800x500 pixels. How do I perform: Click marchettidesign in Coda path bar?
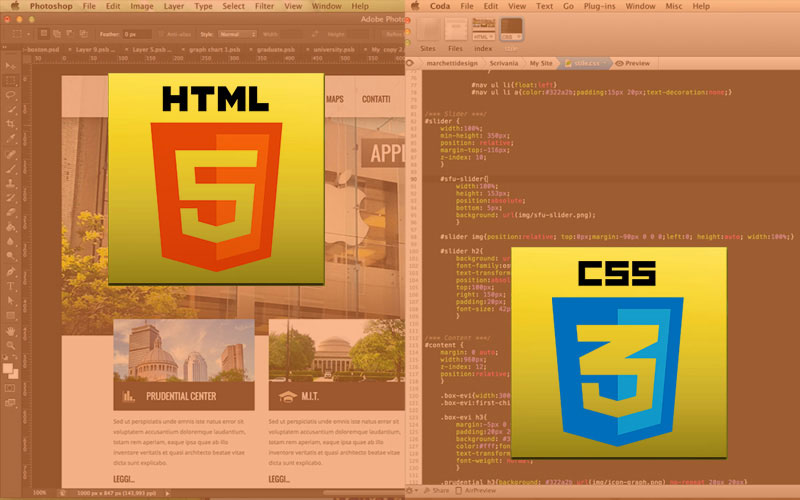click(452, 63)
